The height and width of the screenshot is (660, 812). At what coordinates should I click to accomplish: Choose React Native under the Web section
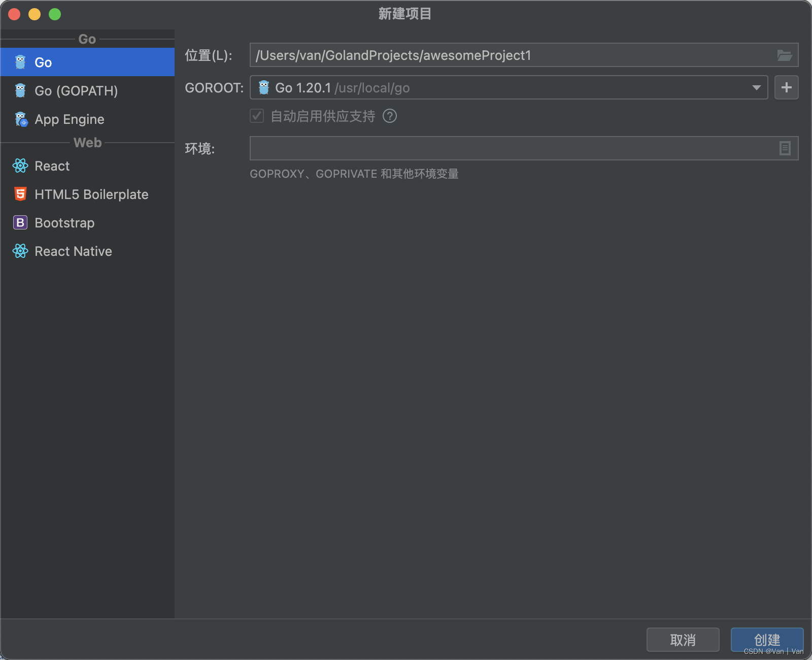(73, 251)
